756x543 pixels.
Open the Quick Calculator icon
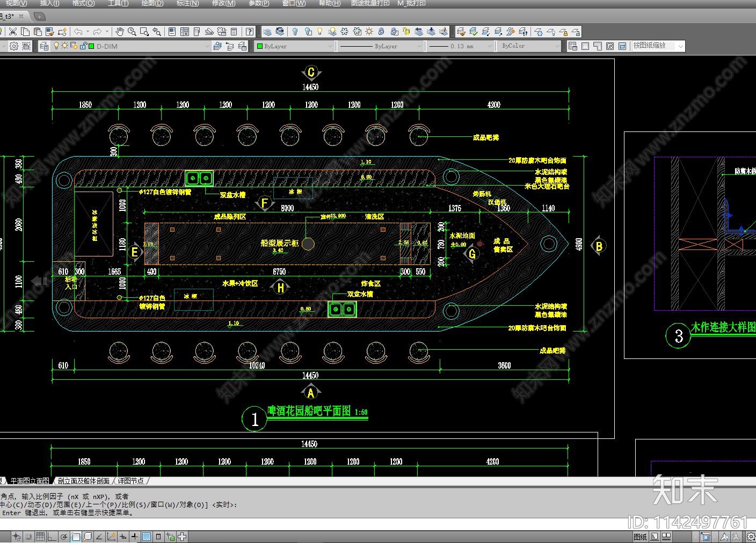point(234,32)
